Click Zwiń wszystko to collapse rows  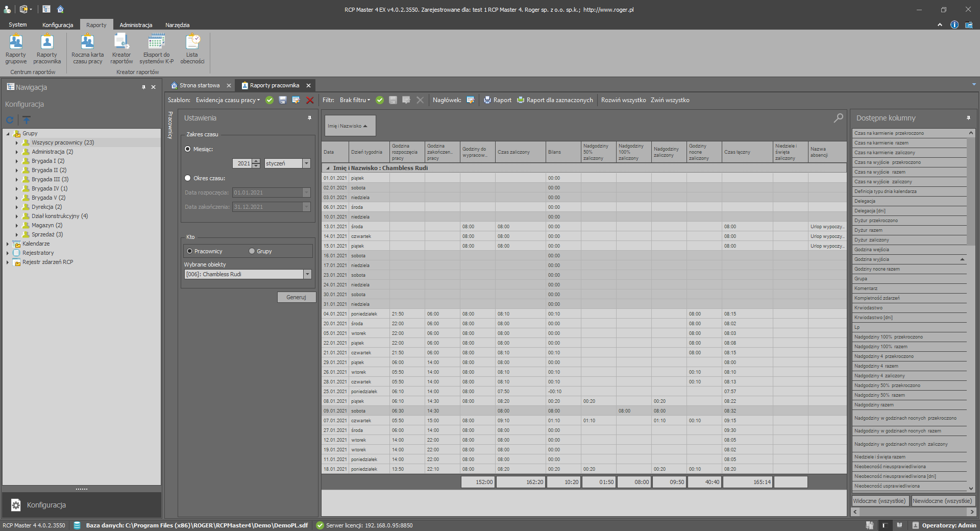click(670, 101)
